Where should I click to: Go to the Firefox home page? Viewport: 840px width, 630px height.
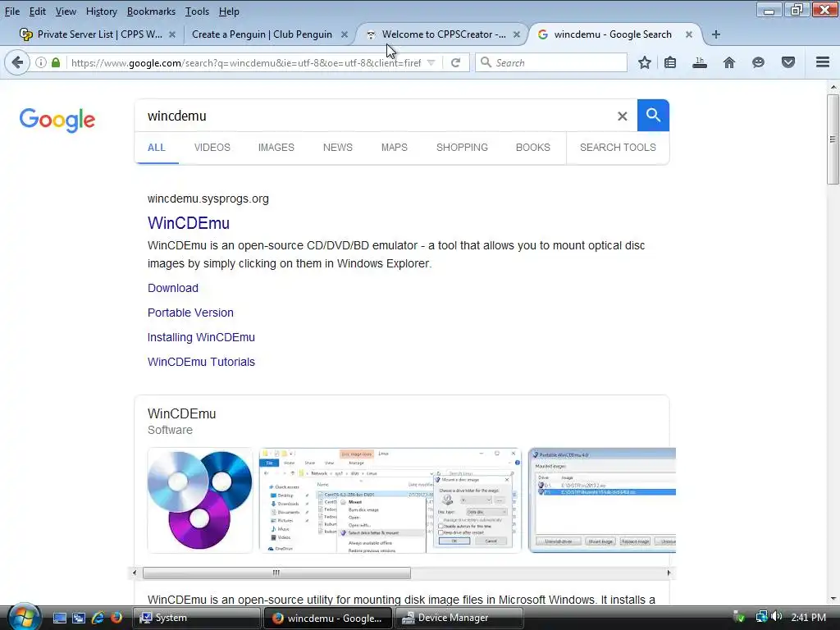coord(729,62)
